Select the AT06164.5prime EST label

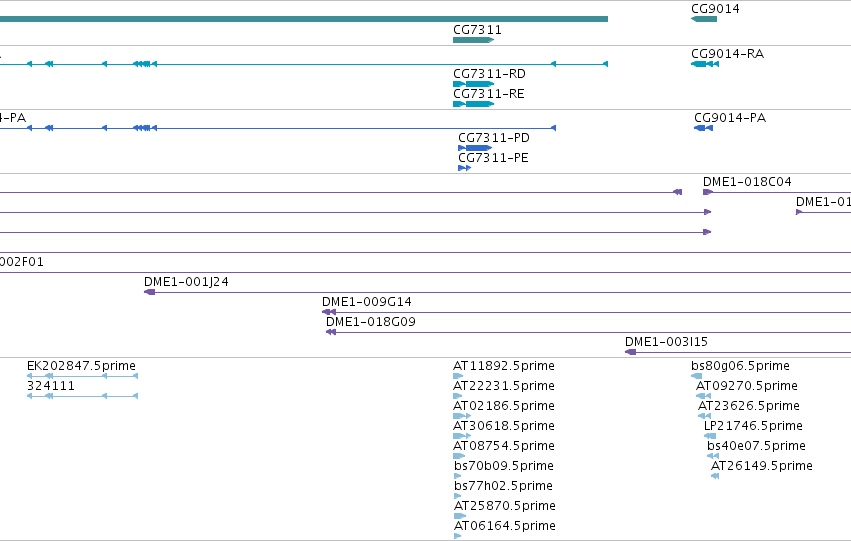505,526
